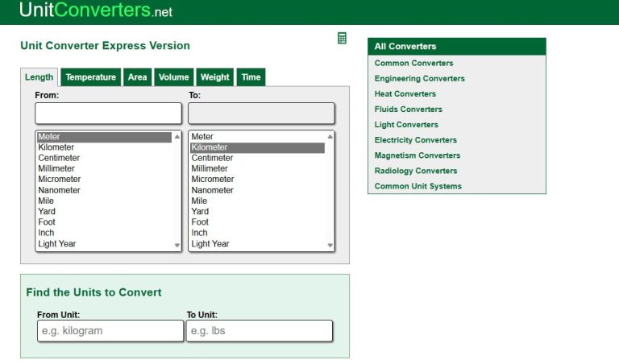Focus the From Unit search box
The height and width of the screenshot is (364, 619).
click(110, 331)
